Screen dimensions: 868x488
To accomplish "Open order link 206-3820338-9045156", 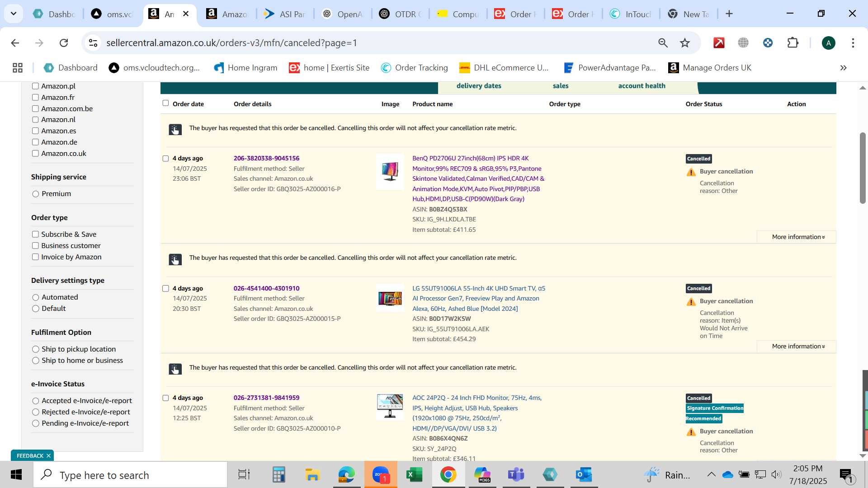I will (266, 159).
